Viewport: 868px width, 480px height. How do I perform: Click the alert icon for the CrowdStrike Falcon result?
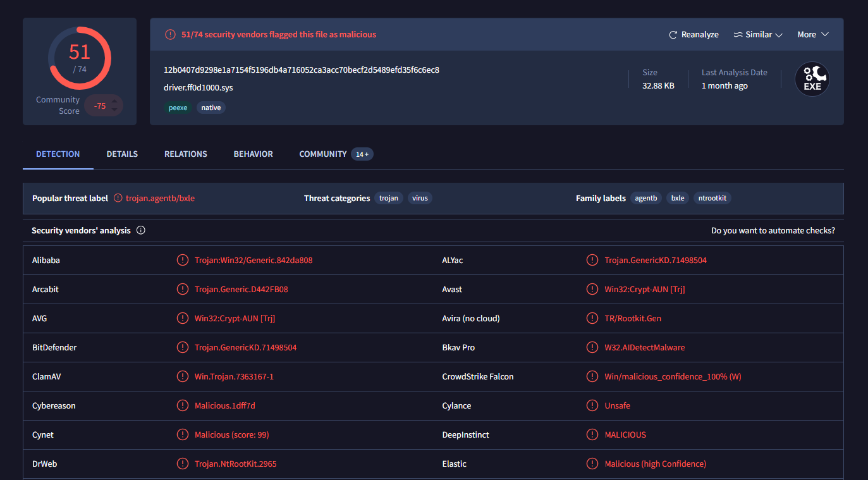pos(592,376)
